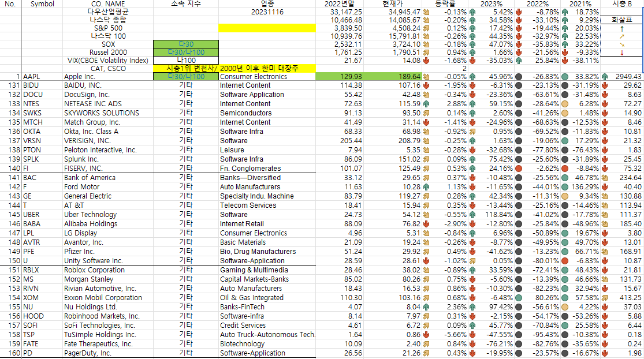Select 'SKYWORKS SOLUTIONS' company cell
This screenshot has width=644, height=359.
pos(108,113)
